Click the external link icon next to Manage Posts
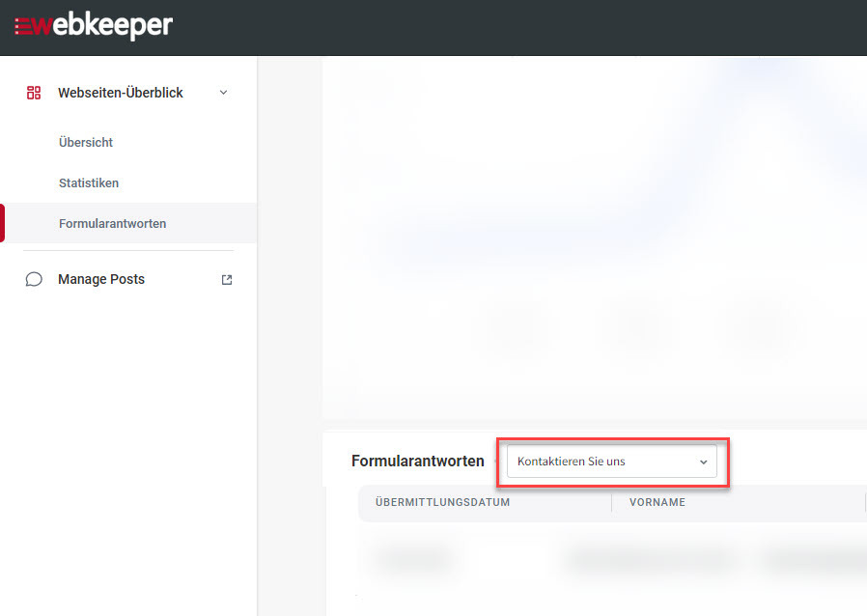The width and height of the screenshot is (867, 616). point(227,280)
